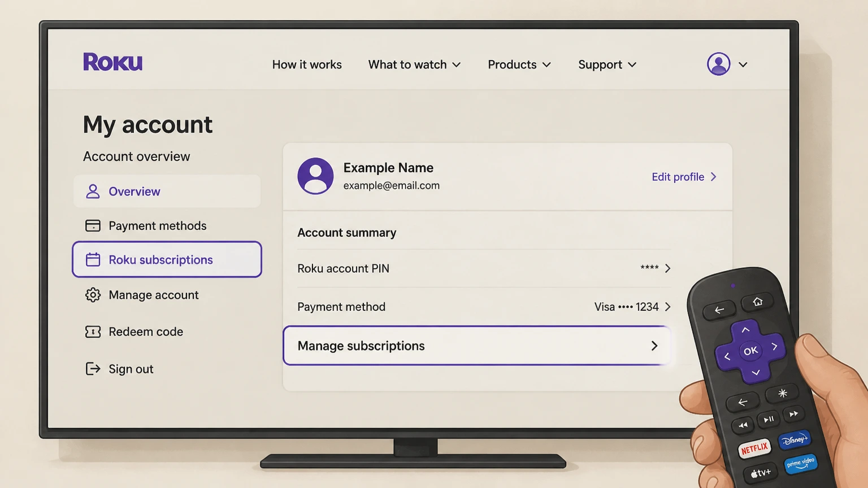Image resolution: width=868 pixels, height=488 pixels.
Task: Click the Roku subscriptions calendar icon
Action: tap(93, 259)
